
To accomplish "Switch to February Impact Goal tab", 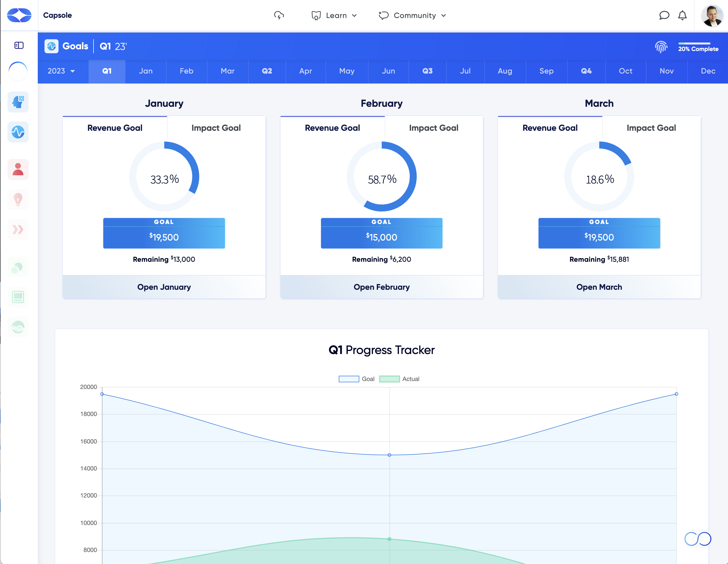I will (x=434, y=128).
